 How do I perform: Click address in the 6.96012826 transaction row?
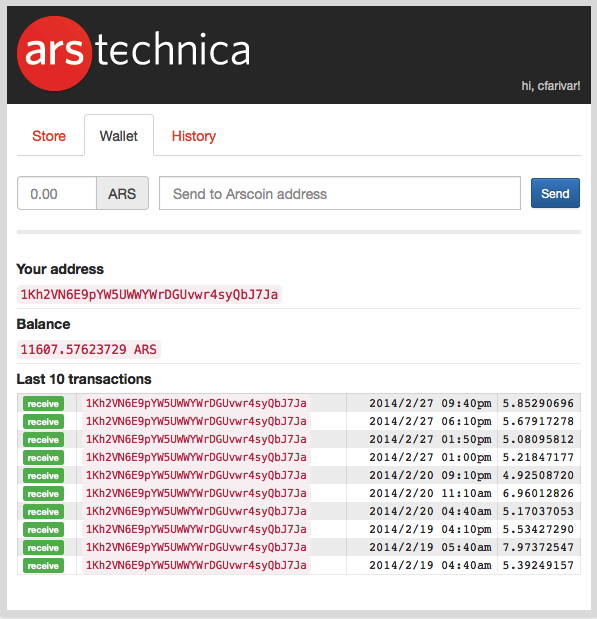point(196,493)
